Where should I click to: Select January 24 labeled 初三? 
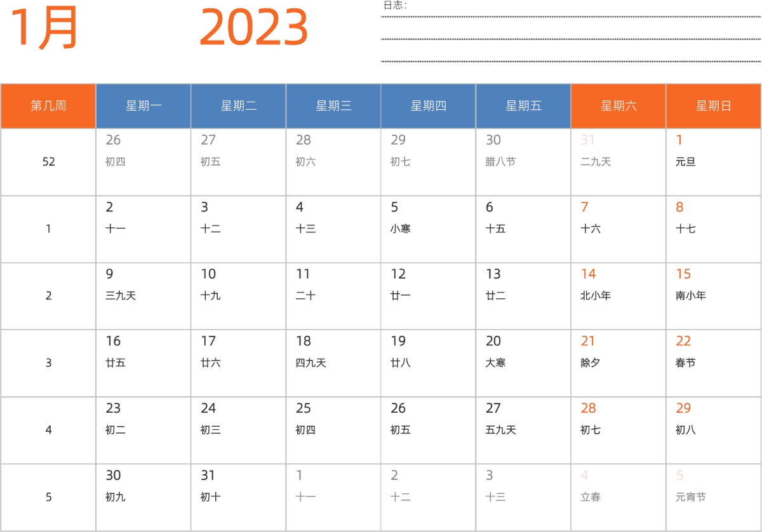[239, 431]
